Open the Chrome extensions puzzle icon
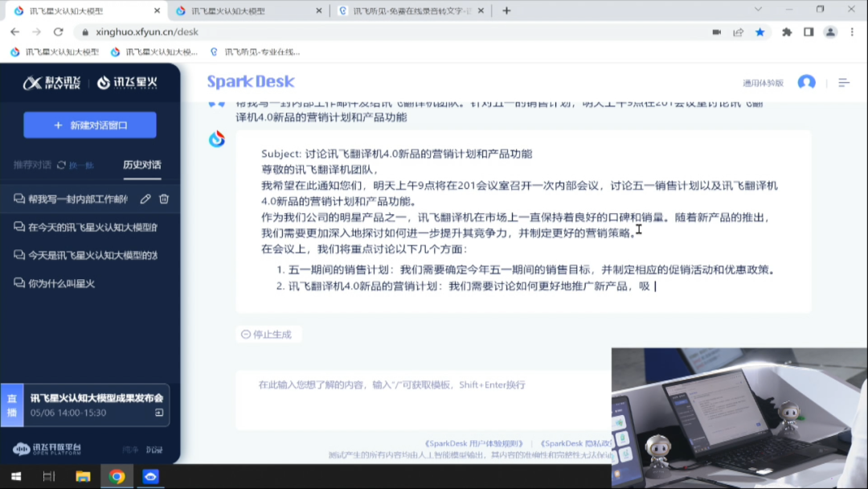The image size is (868, 489). [x=787, y=32]
